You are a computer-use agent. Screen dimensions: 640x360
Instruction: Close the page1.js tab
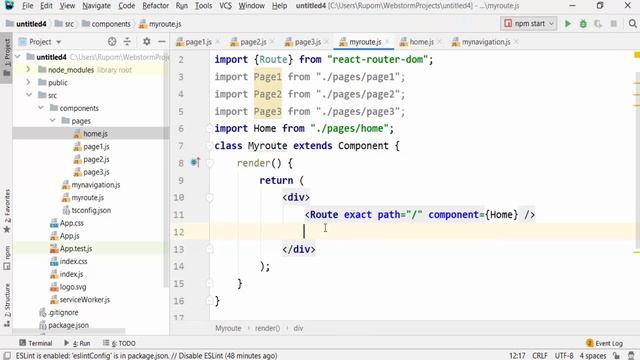click(x=217, y=42)
